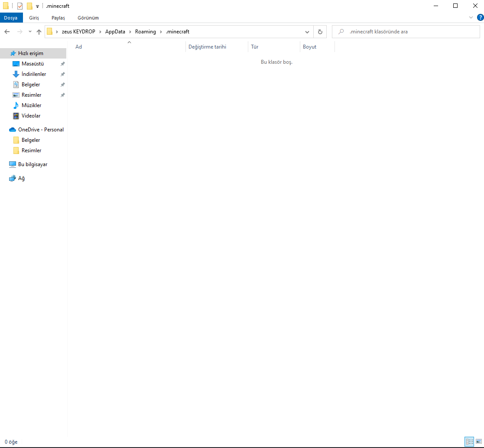Click .minecraft in the breadcrumb path
Image resolution: width=484 pixels, height=448 pixels.
(x=178, y=32)
